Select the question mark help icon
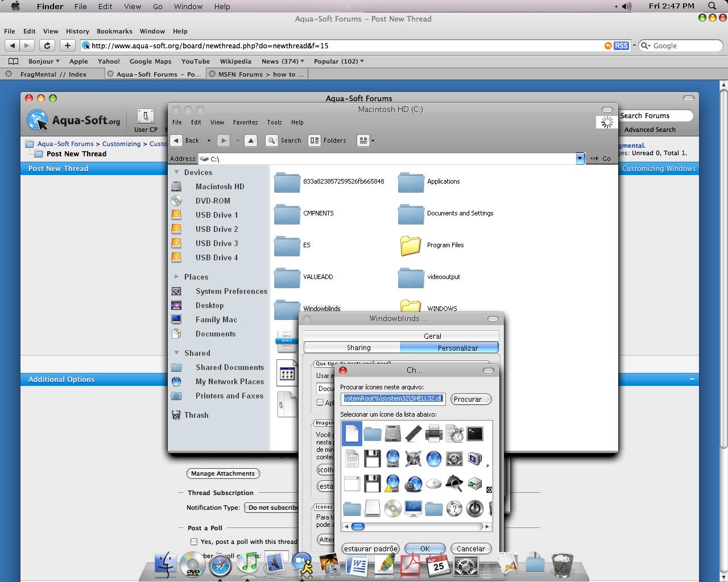Image resolution: width=728 pixels, height=582 pixels. pos(454,508)
